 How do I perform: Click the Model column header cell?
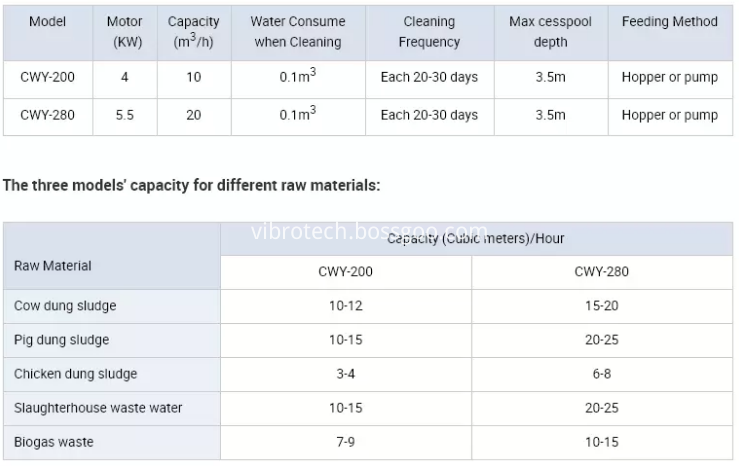click(x=47, y=21)
